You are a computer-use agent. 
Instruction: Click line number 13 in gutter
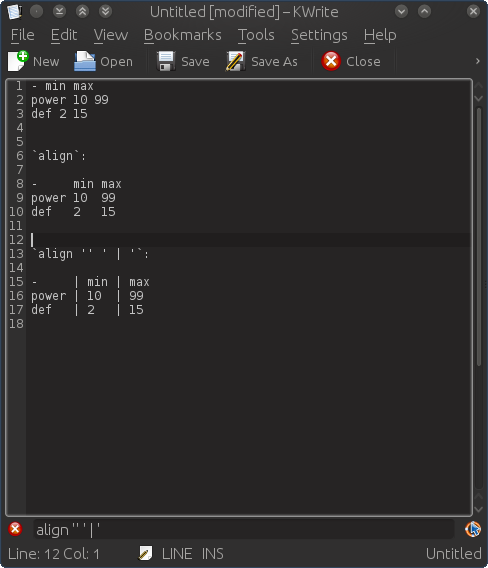click(16, 254)
